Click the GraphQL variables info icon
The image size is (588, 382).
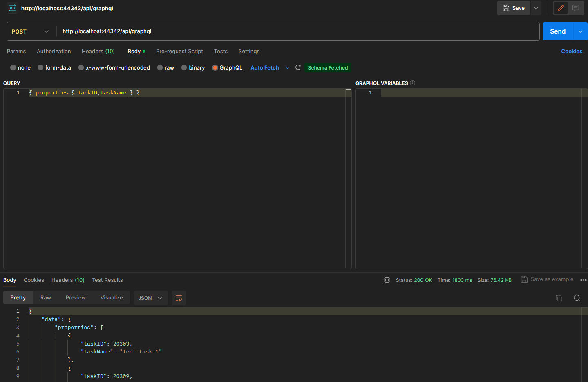(x=412, y=83)
